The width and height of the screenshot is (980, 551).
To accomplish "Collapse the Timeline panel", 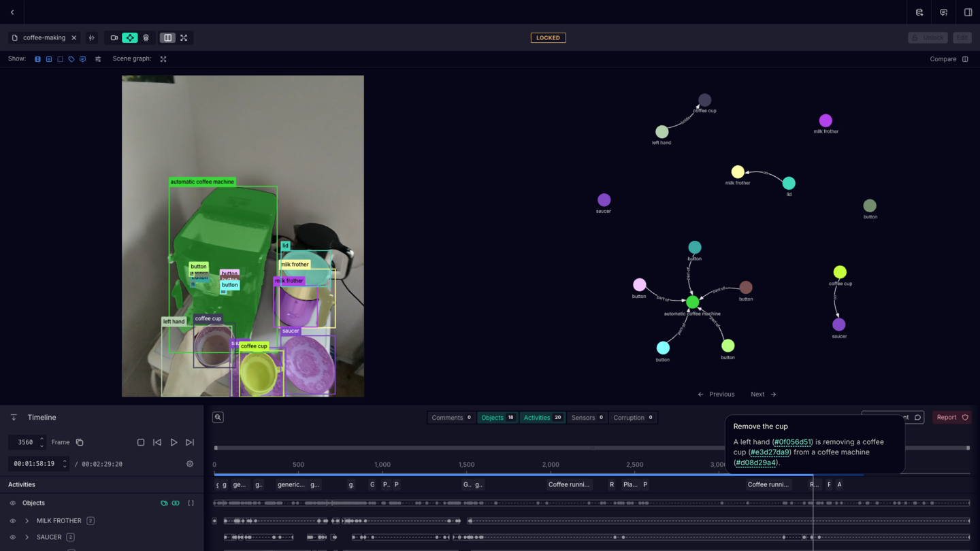I will tap(14, 418).
